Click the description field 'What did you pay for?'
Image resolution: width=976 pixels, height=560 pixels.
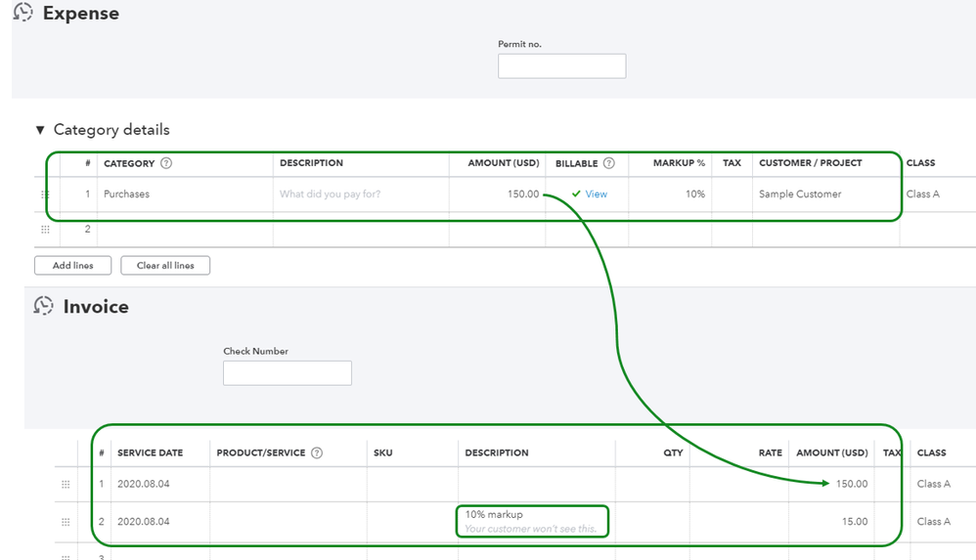[x=361, y=194]
